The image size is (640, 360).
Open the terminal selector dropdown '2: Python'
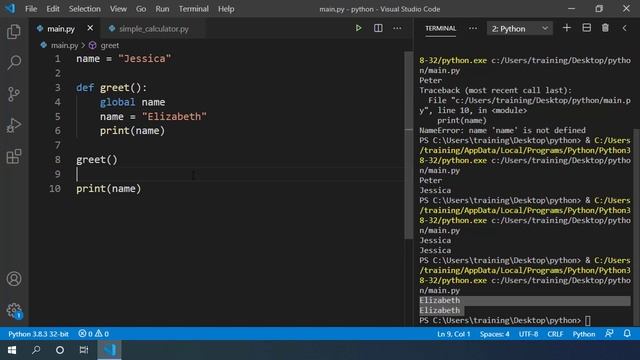(x=520, y=29)
